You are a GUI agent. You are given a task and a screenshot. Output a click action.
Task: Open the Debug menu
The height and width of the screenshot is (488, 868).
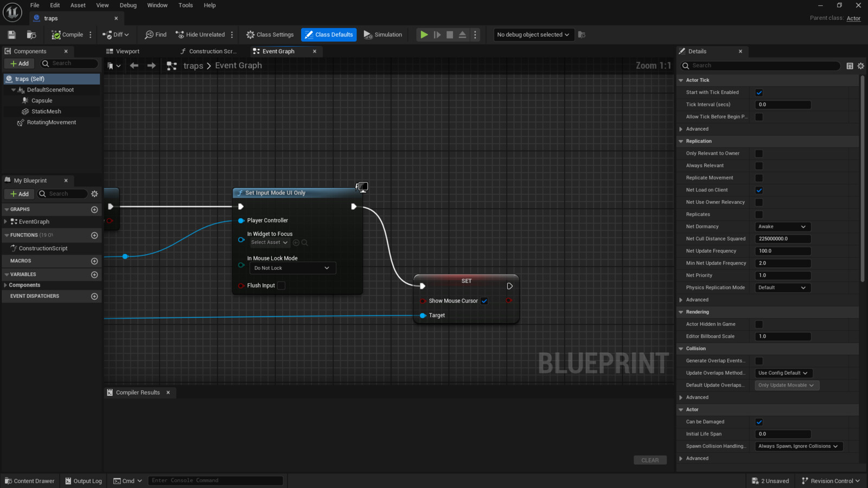(128, 5)
